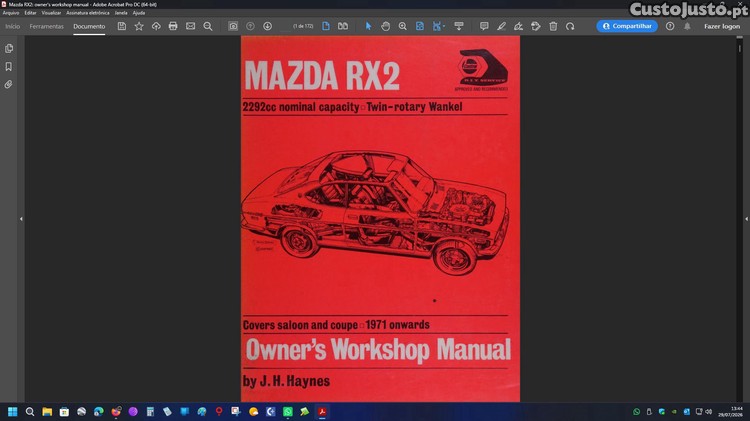Select the Documento tab

click(89, 26)
